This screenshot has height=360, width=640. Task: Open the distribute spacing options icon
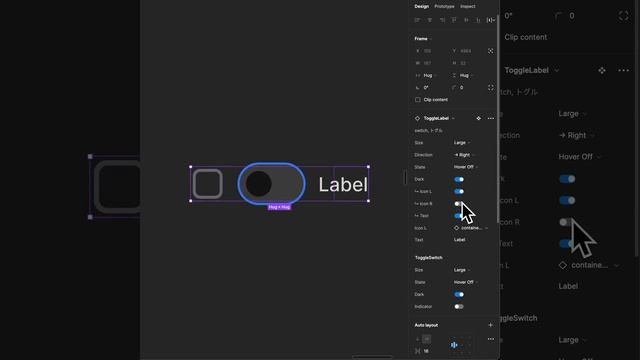pyautogui.click(x=491, y=20)
